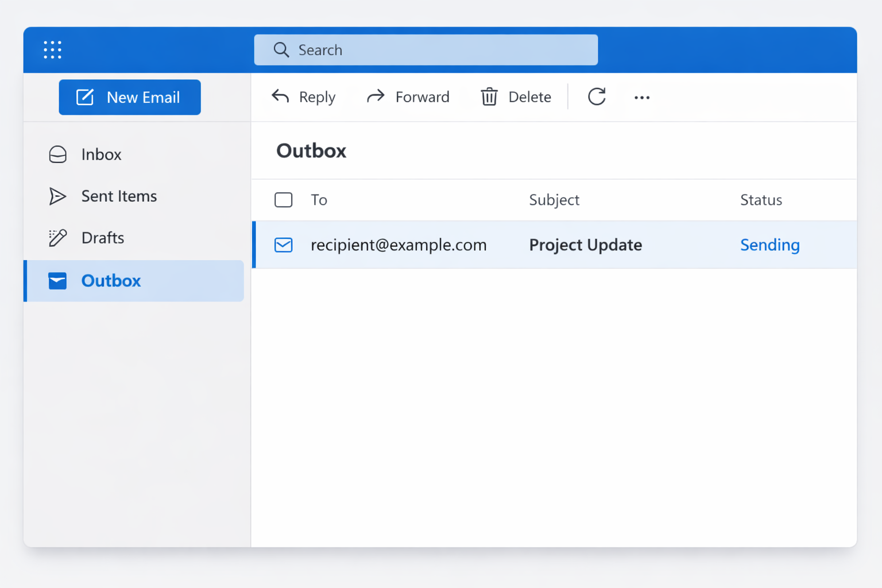
Task: Delete the selected message with the trash icon
Action: coord(489,97)
